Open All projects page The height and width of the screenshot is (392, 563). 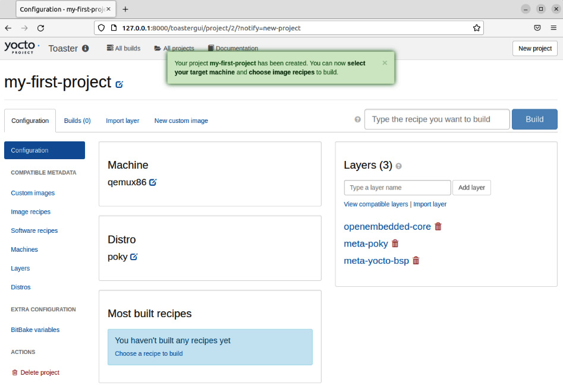coord(174,48)
